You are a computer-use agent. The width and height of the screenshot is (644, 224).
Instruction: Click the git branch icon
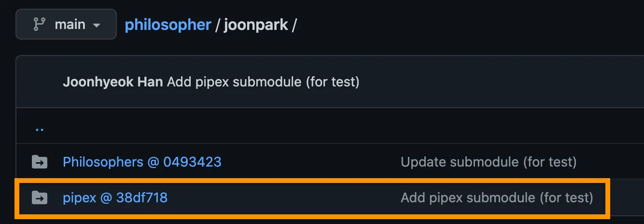[x=39, y=25]
